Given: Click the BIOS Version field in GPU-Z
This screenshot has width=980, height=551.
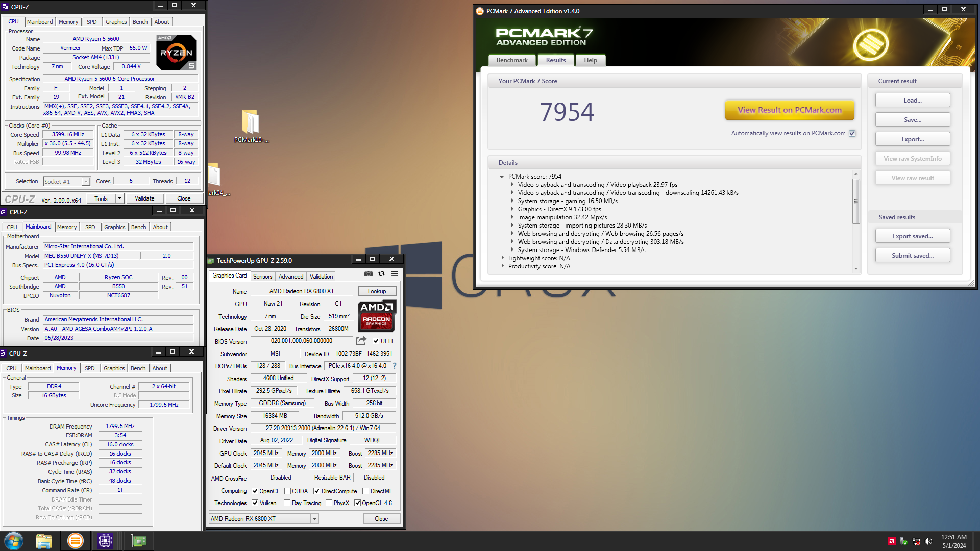Looking at the screenshot, I should [302, 341].
